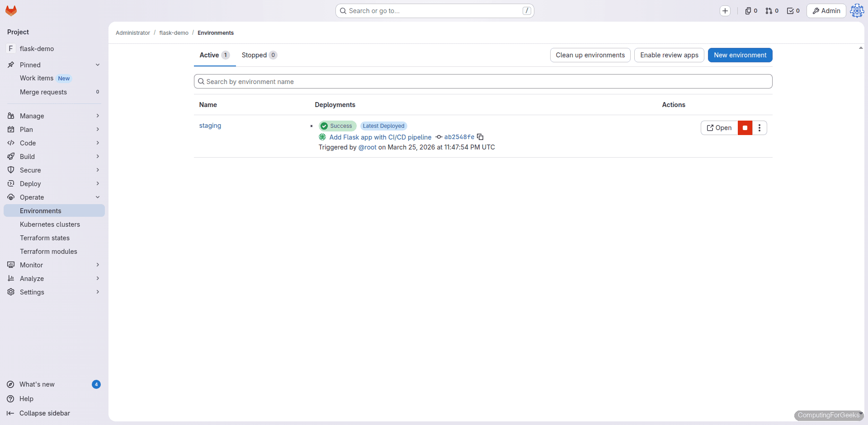Click the New environment button
Viewport: 868px width, 425px height.
(740, 55)
